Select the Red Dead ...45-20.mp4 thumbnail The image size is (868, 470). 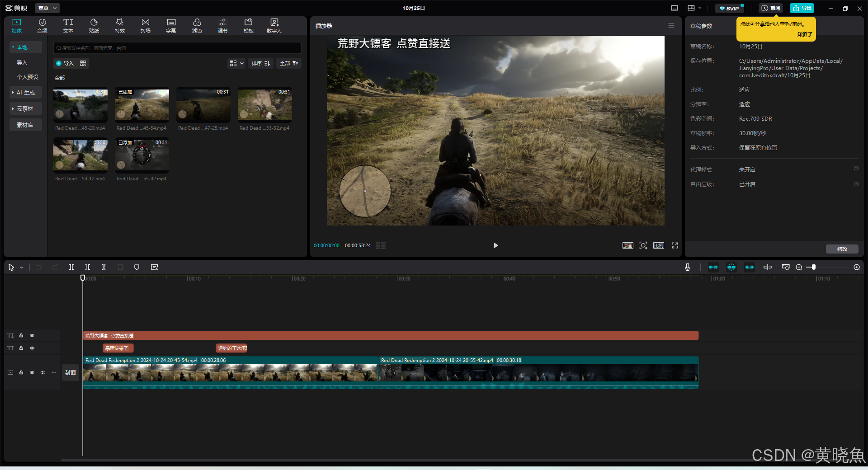point(80,105)
